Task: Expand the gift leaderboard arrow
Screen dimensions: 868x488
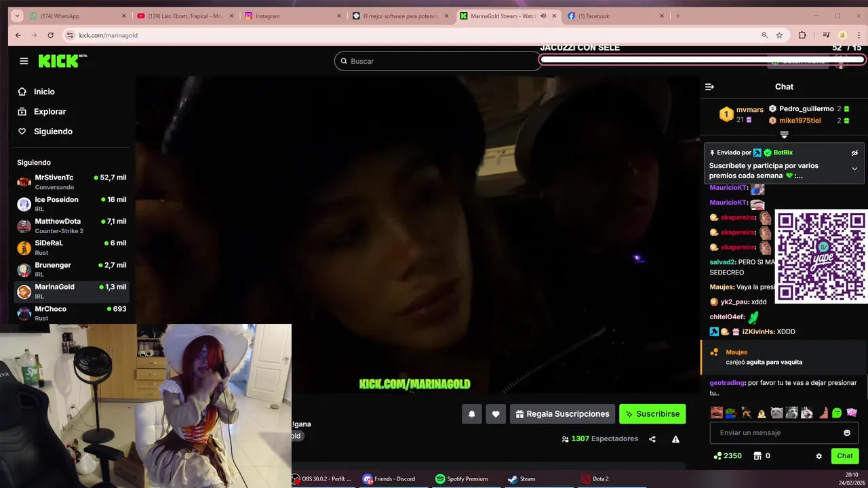Action: (x=784, y=135)
